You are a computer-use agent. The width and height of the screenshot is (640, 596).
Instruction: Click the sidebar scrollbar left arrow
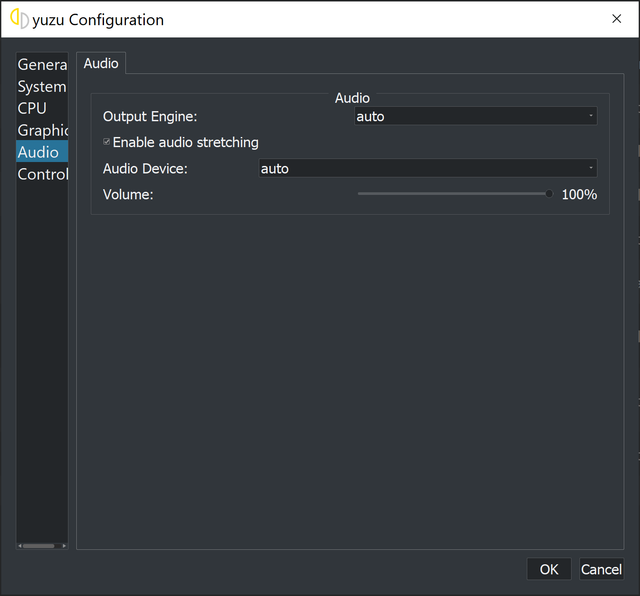point(20,546)
